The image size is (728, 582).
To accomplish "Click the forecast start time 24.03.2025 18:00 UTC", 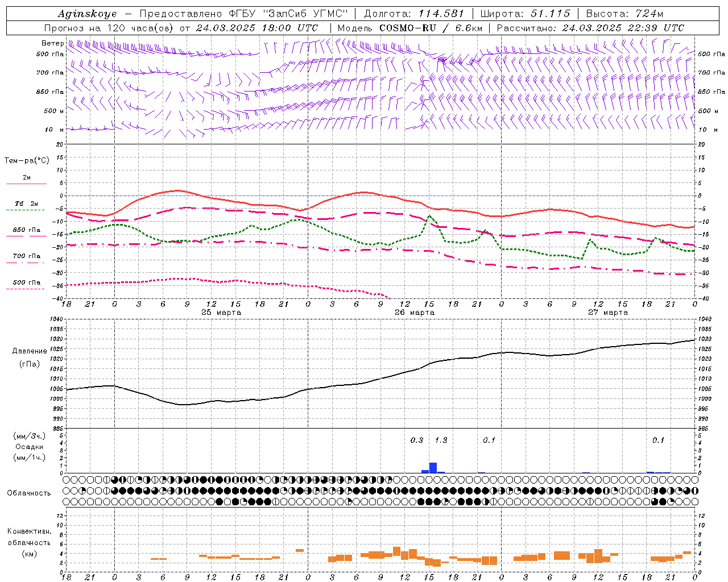I will [257, 28].
